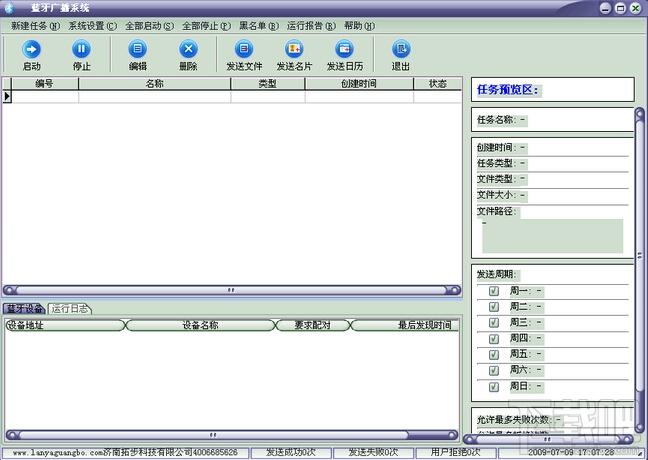The width and height of the screenshot is (648, 460).
Task: Click the preview panel vertical scrollbar
Action: coord(640,270)
